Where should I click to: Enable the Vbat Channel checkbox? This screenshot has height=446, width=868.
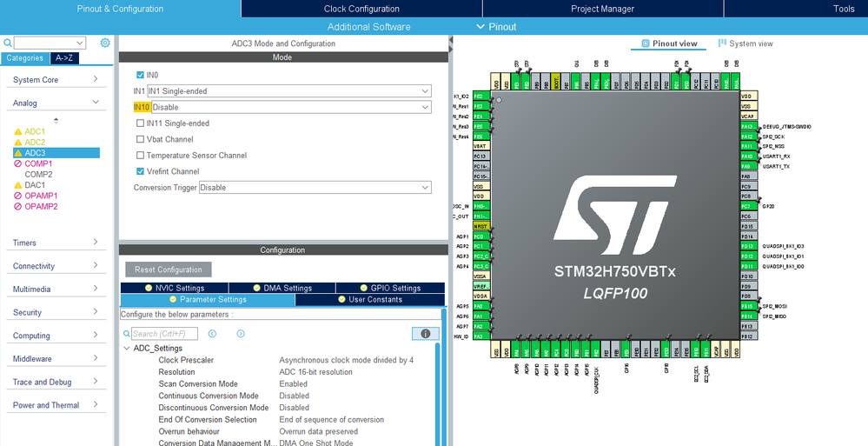(x=141, y=139)
